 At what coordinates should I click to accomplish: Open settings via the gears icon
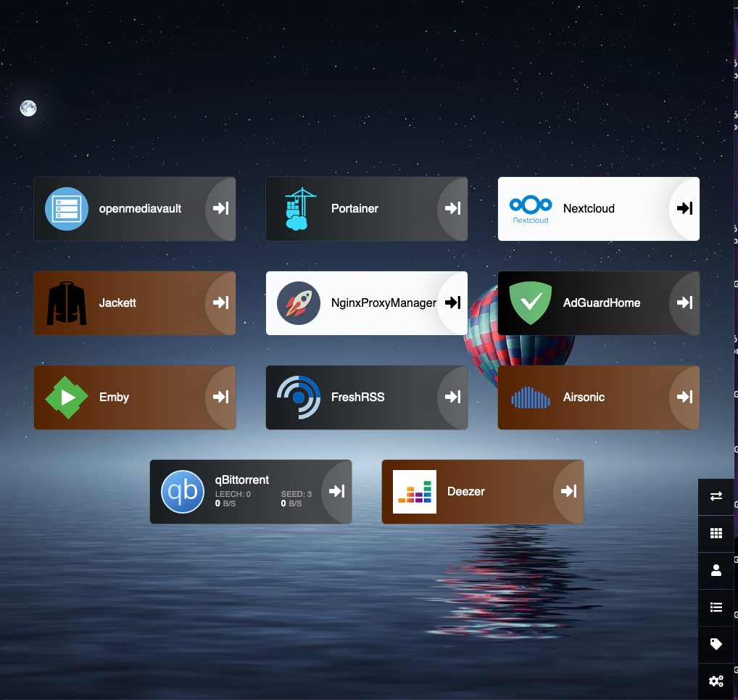[x=716, y=681]
